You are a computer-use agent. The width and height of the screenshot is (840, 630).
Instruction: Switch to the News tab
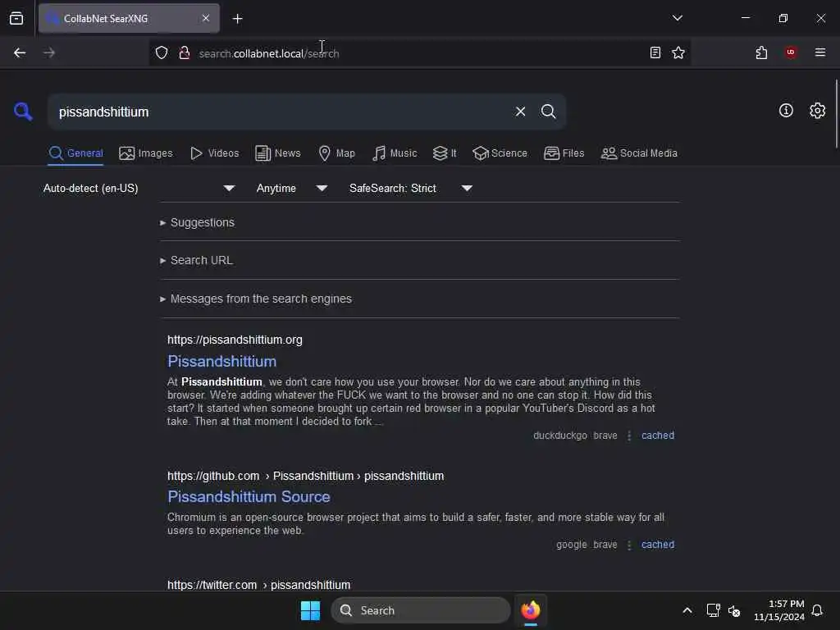(277, 153)
